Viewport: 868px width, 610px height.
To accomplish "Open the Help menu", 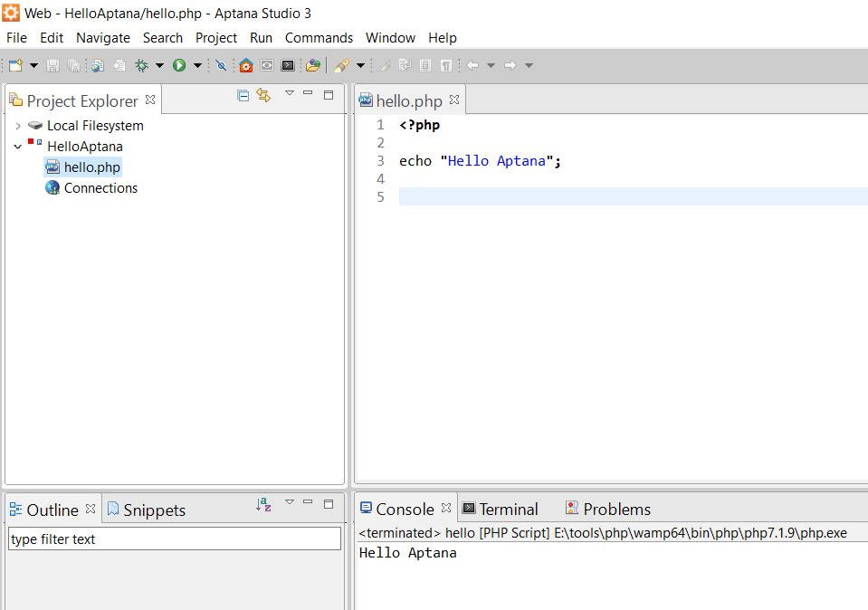I will tap(443, 38).
